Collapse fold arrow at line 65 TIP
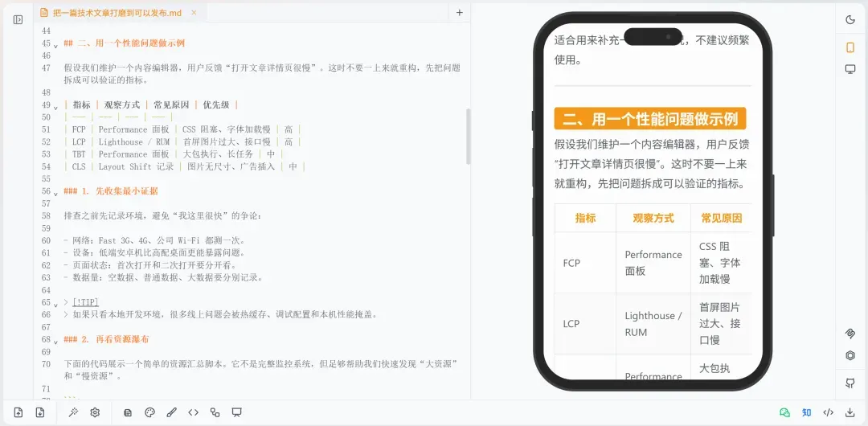This screenshot has width=868, height=426. pos(56,304)
